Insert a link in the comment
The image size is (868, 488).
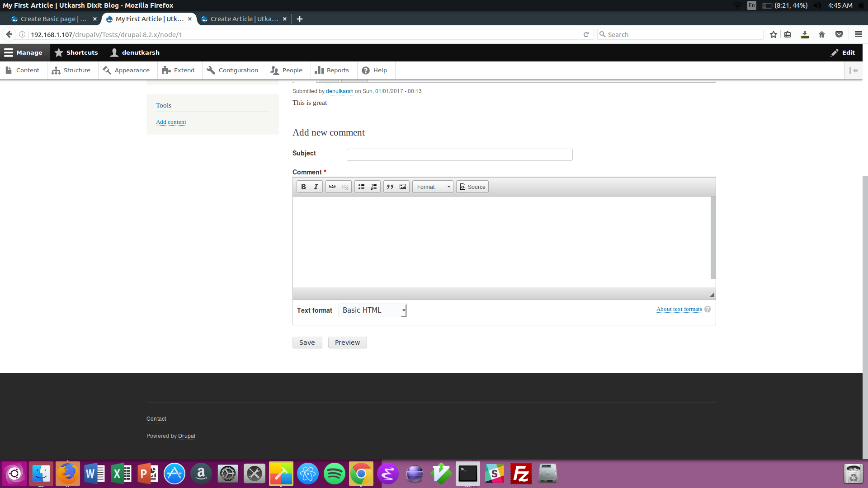point(332,187)
